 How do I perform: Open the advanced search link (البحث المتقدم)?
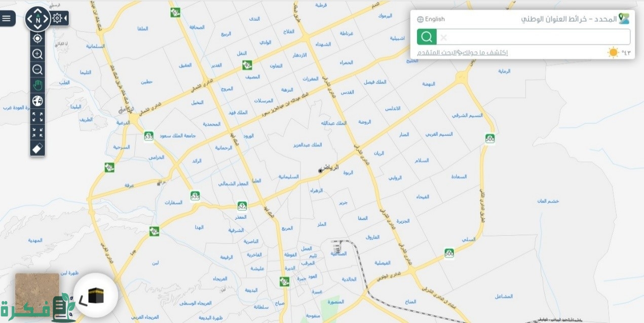coord(436,53)
